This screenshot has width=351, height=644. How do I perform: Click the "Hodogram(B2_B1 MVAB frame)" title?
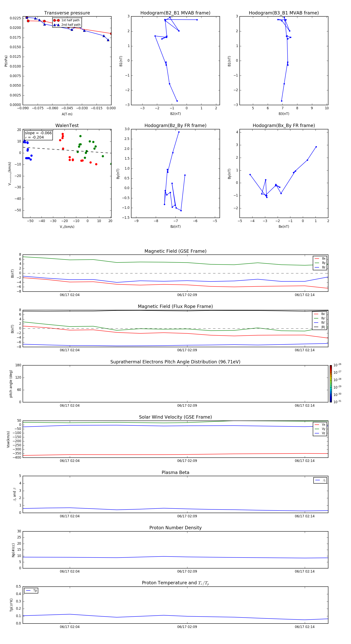click(x=175, y=13)
